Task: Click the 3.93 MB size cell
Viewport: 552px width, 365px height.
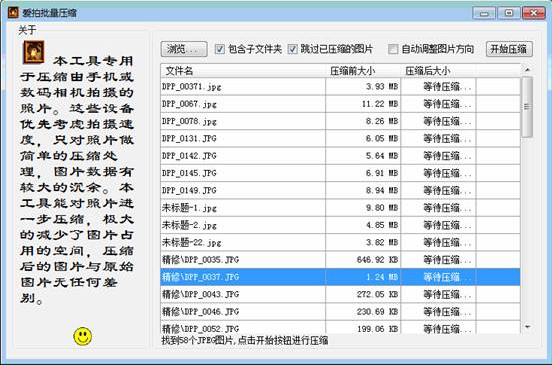Action: (363, 87)
